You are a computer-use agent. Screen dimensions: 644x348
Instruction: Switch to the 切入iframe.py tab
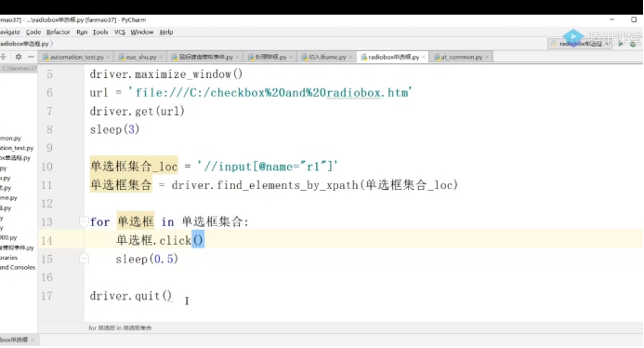(x=327, y=57)
